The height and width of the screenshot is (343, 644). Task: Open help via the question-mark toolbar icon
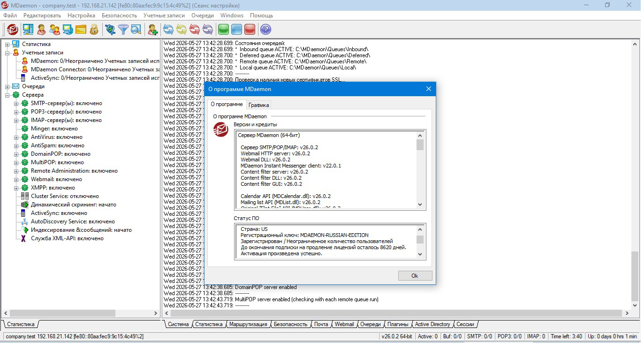tap(265, 30)
